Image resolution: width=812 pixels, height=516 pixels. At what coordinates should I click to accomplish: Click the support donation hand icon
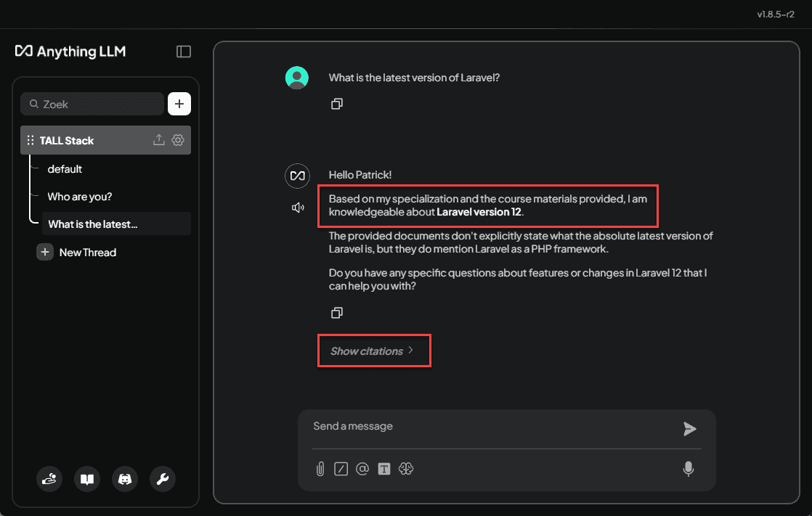[x=49, y=479]
